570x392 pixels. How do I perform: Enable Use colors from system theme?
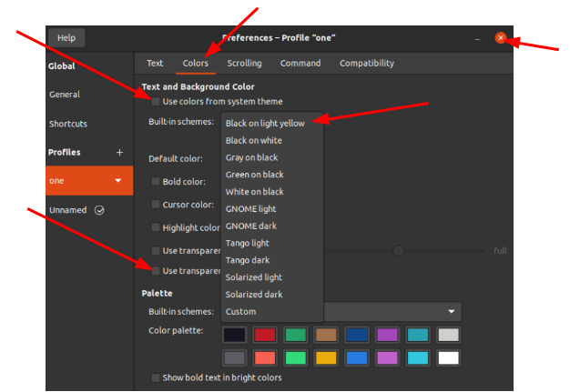[x=156, y=102]
